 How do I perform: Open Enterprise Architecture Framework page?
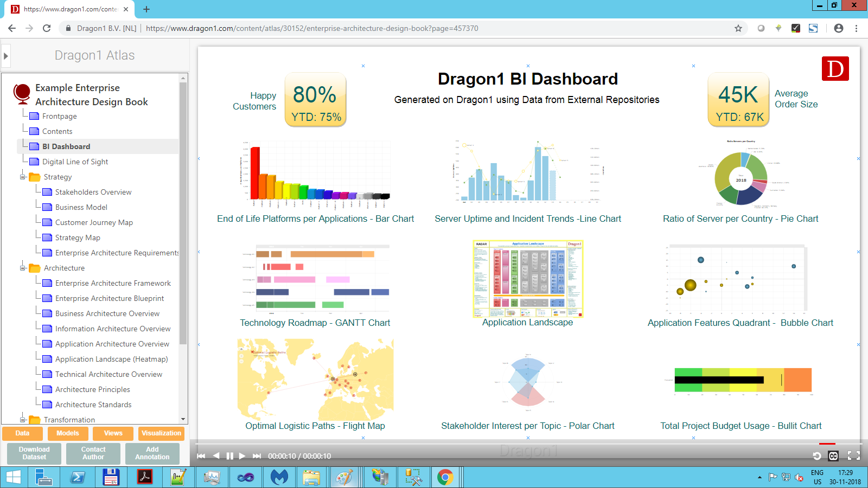113,283
